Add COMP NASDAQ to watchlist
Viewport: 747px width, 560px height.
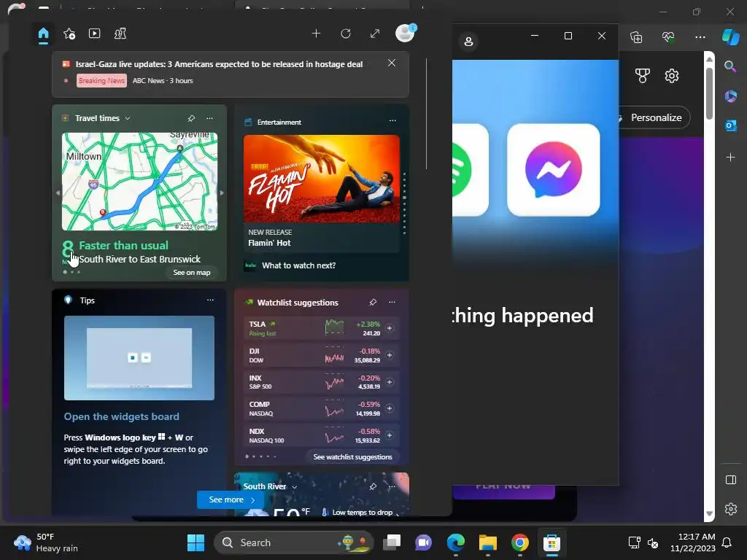[x=390, y=408]
